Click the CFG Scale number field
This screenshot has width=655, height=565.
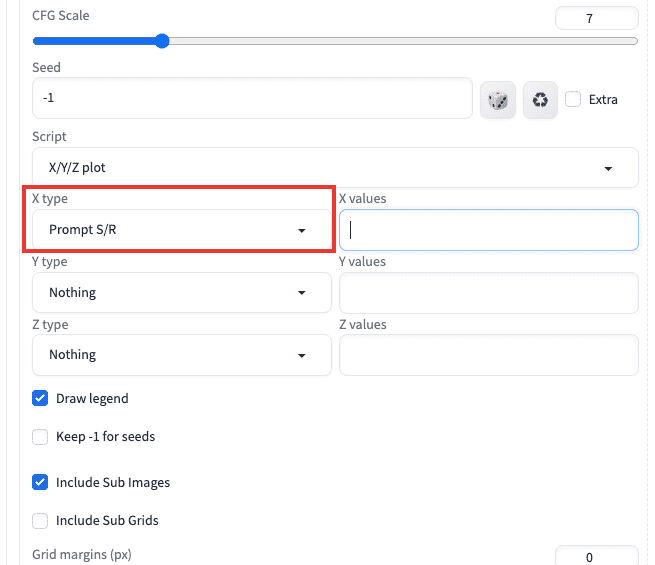point(596,18)
